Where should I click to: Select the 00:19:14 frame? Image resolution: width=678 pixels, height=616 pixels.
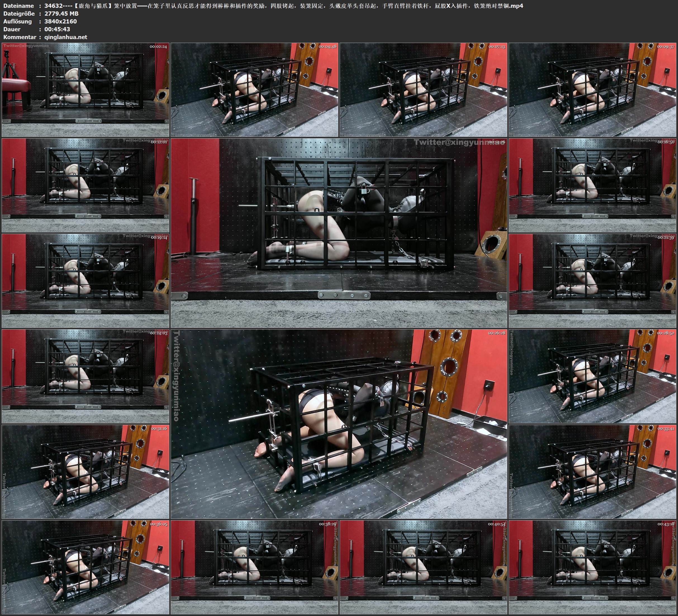coord(85,280)
